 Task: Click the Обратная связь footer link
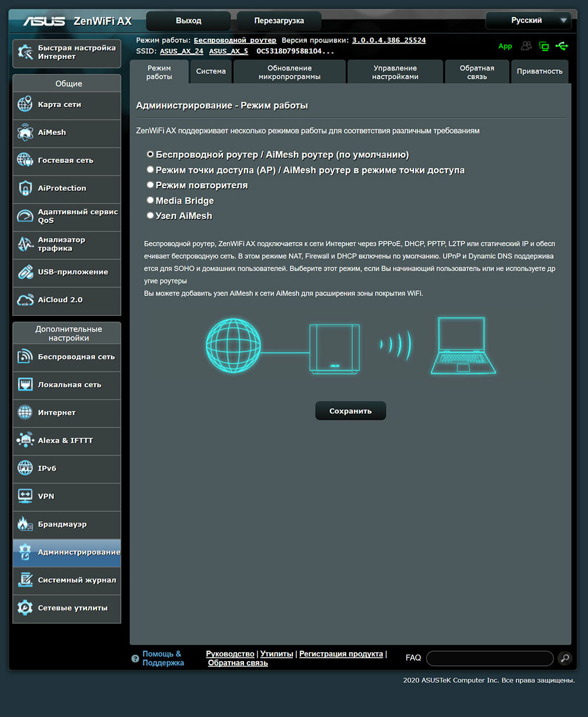[238, 663]
